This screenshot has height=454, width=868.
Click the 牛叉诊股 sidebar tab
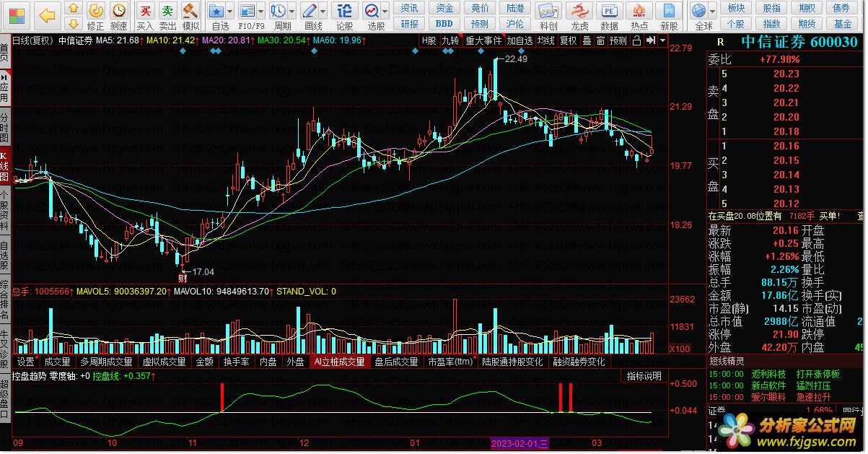(x=5, y=349)
